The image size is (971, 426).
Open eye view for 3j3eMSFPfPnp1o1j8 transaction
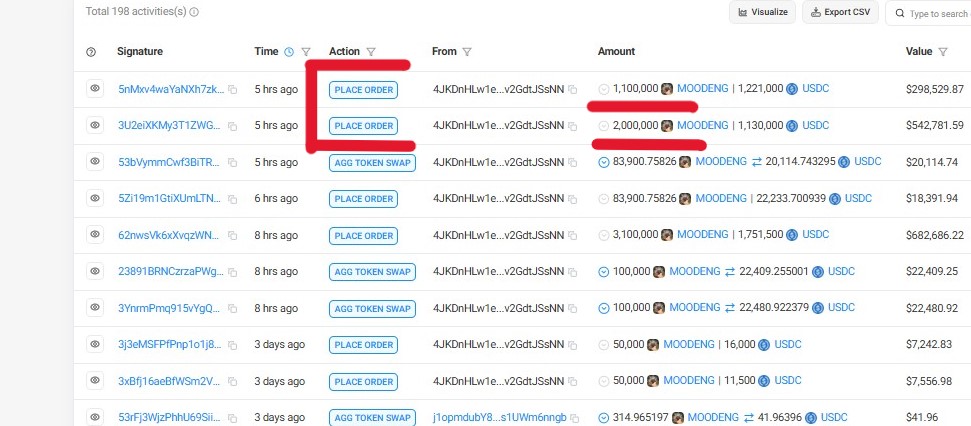coord(95,344)
